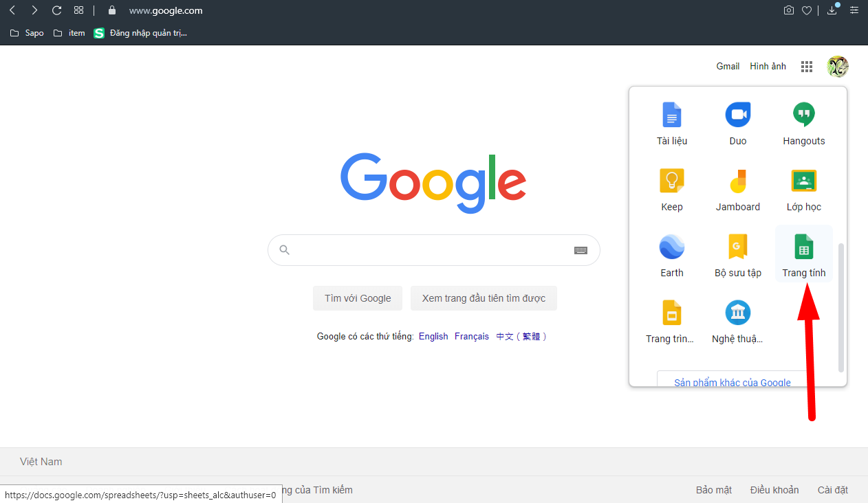Open the item bookmark folder

tap(69, 33)
